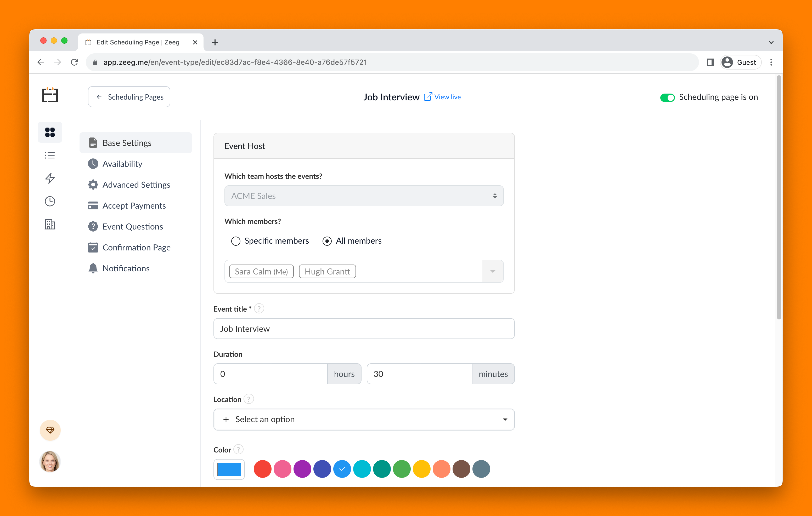Pick the purple color swatch
Viewport: 812px width, 516px height.
(302, 469)
